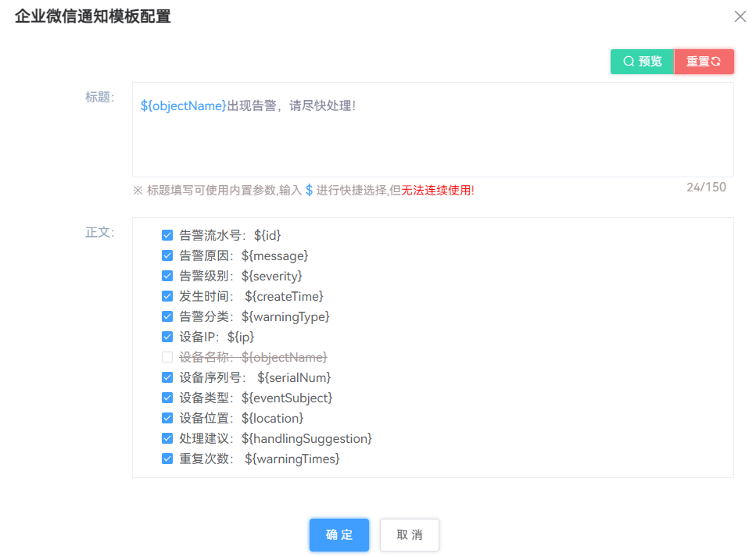Image resolution: width=756 pixels, height=557 pixels.
Task: Click the 预览 preview button
Action: pos(642,62)
